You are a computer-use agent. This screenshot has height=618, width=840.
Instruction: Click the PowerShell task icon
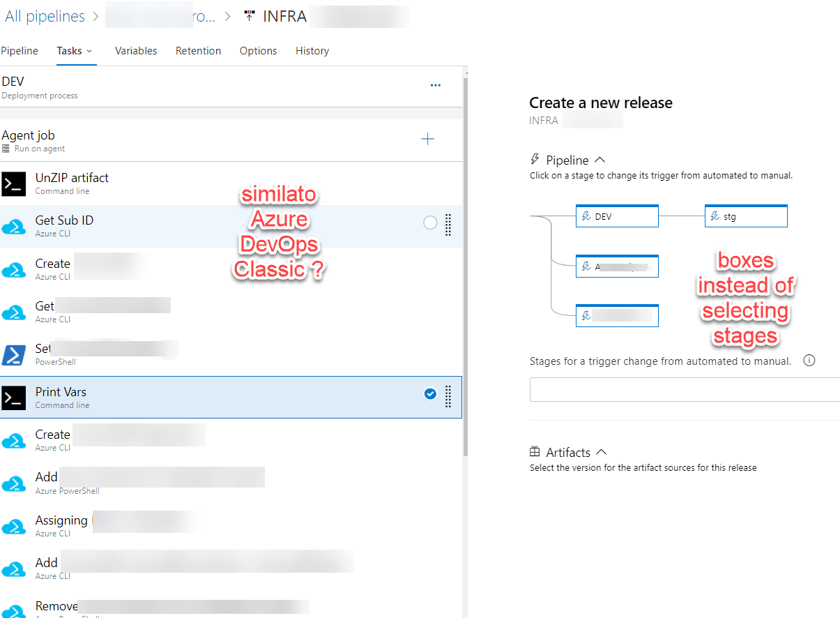click(14, 354)
